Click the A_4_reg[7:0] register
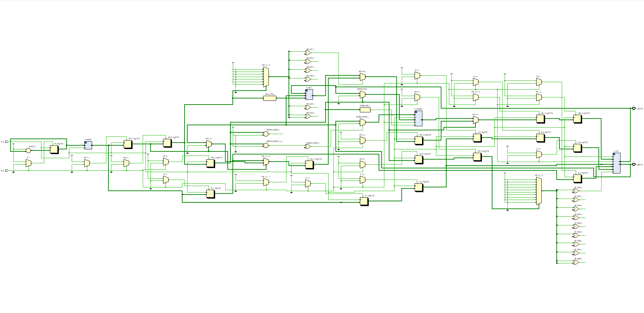The image size is (644, 313). (541, 138)
